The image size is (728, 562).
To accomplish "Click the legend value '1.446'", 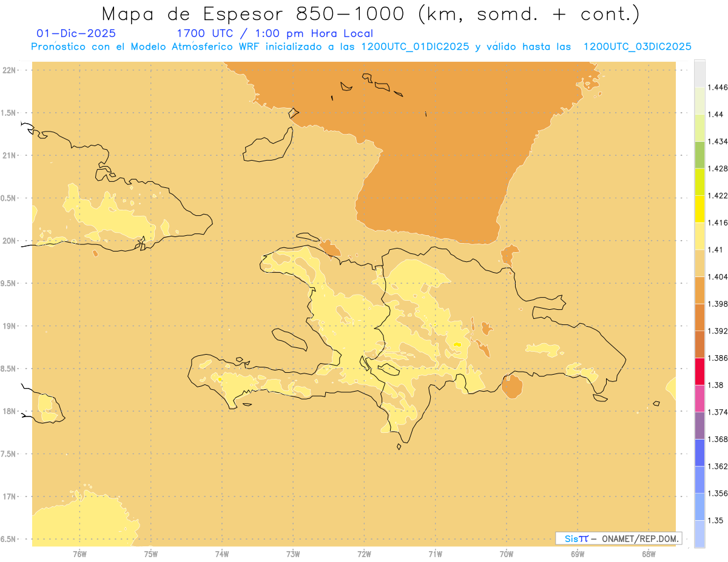I will pyautogui.click(x=718, y=87).
